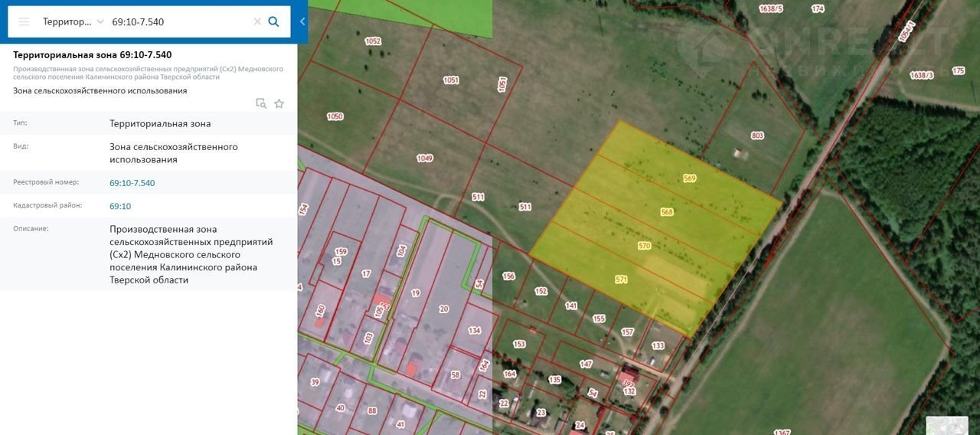Screen dimensions: 980x435
Task: Select parcel 1050 on the map
Action: tap(335, 116)
